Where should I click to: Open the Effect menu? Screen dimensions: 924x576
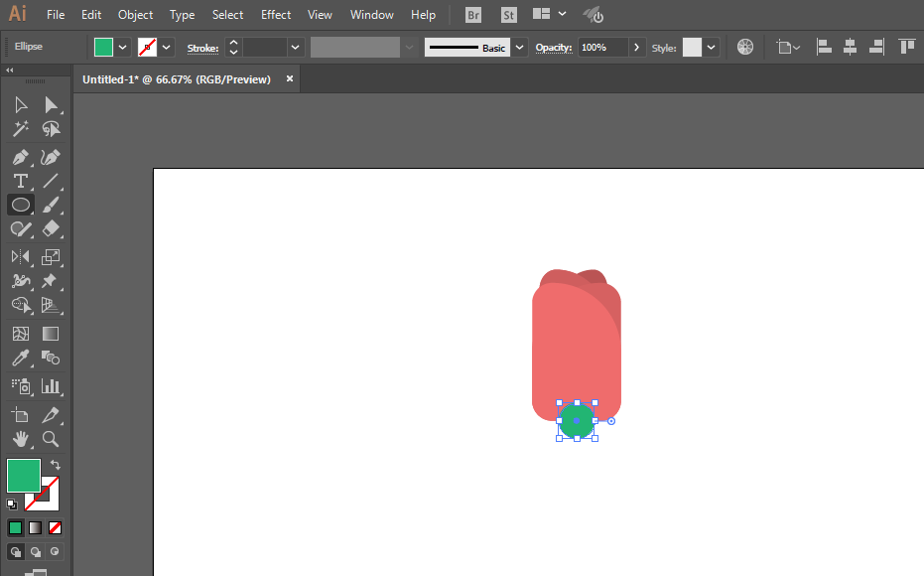tap(276, 15)
